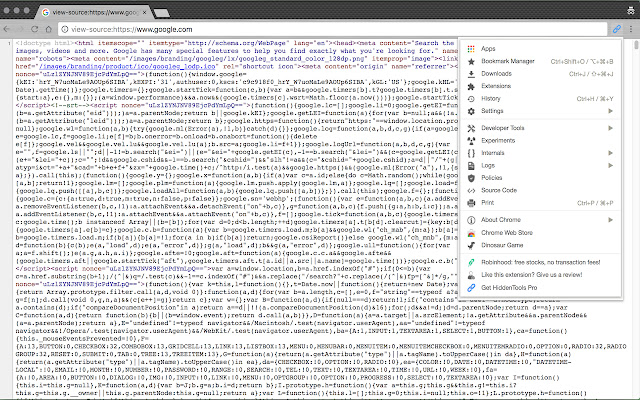Screen dimensions: 640x400
Task: Expand the Internals submenu arrow
Action: (610, 153)
